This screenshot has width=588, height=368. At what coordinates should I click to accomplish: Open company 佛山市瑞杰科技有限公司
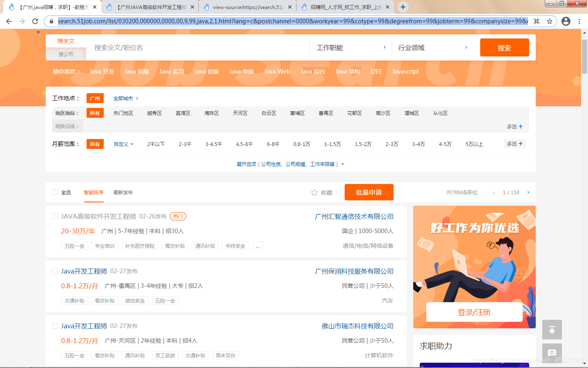point(357,326)
